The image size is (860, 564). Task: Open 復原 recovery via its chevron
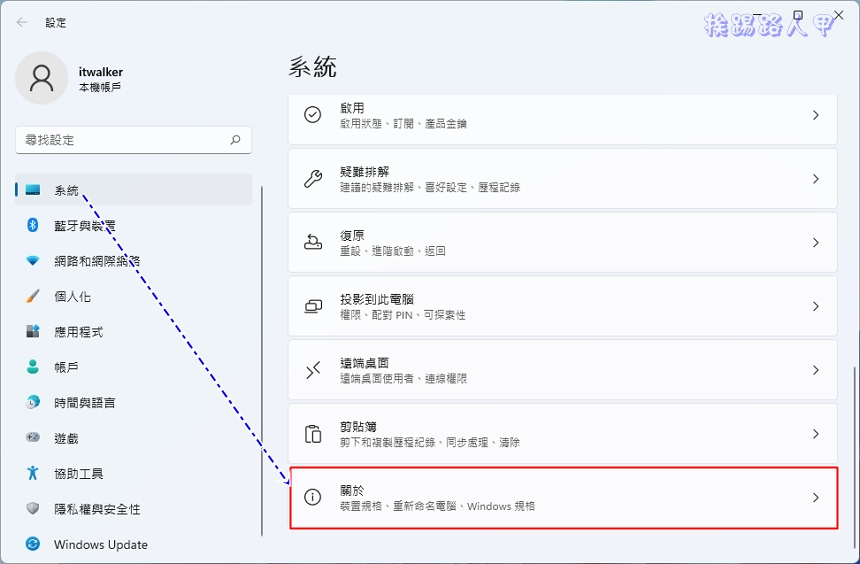click(x=816, y=243)
